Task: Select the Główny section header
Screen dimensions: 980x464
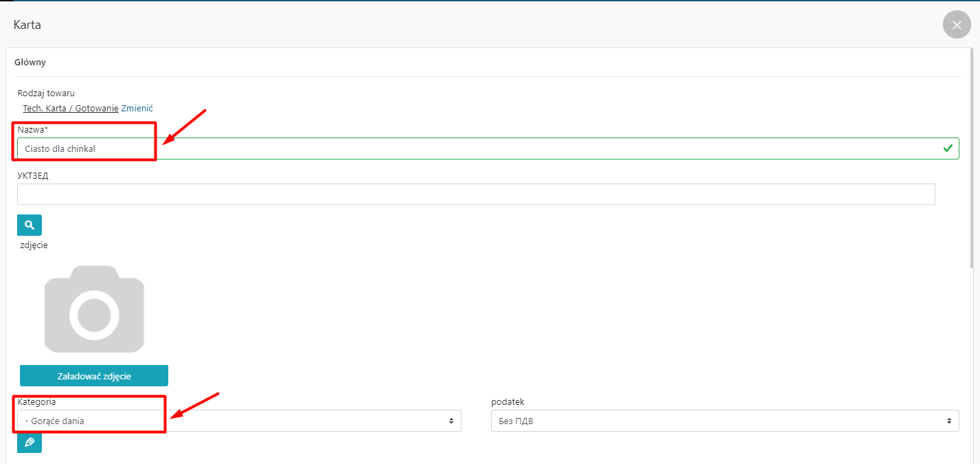Action: tap(30, 63)
